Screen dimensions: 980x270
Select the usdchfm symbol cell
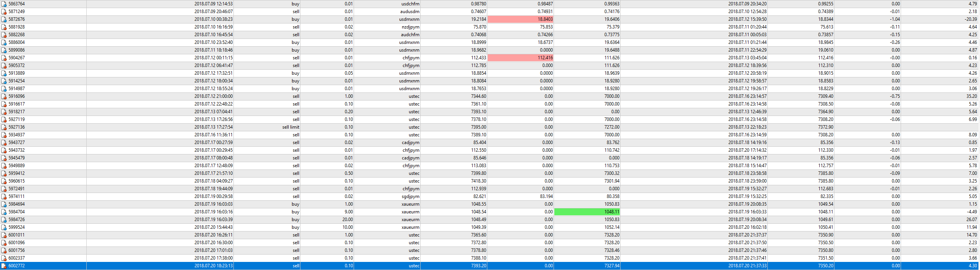point(410,4)
